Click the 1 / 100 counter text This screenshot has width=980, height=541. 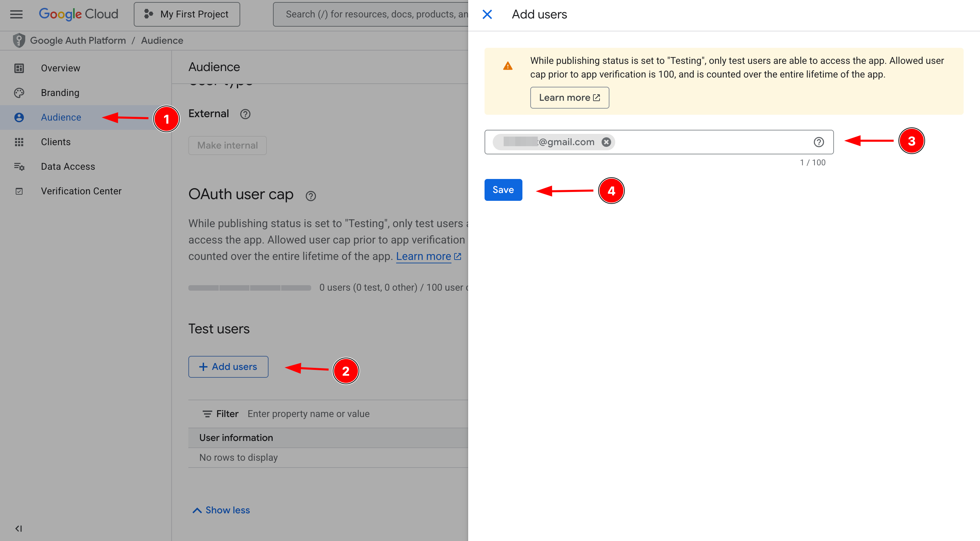pyautogui.click(x=812, y=163)
